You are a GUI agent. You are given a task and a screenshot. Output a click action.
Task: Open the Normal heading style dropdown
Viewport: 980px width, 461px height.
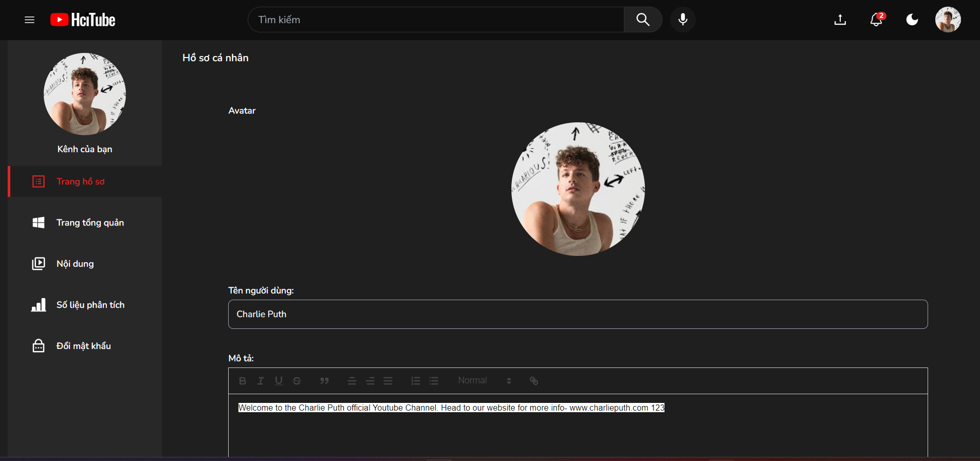pos(485,381)
